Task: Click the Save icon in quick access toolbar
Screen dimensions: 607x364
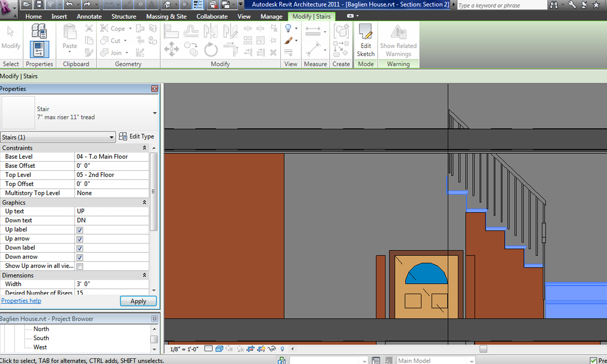Action: [x=39, y=4]
